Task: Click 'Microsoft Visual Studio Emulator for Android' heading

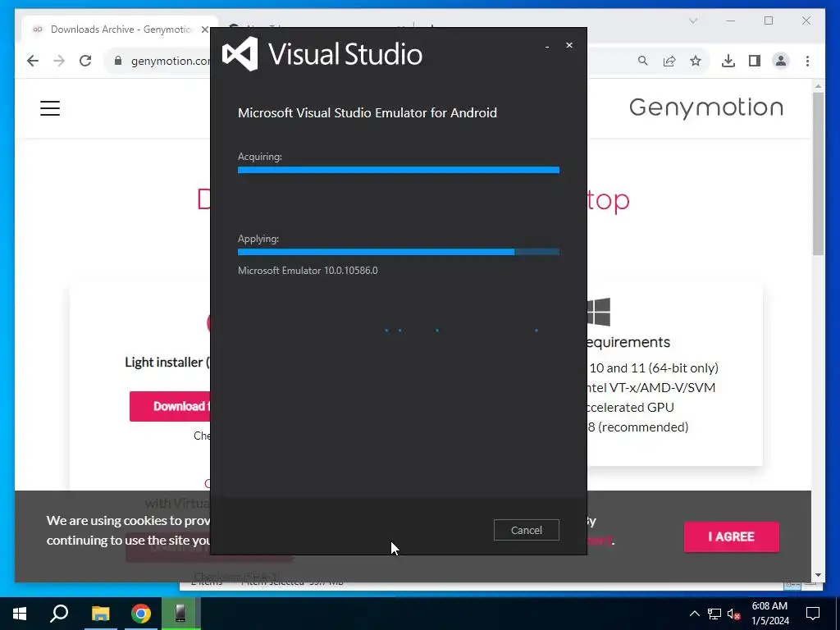Action: (x=367, y=112)
